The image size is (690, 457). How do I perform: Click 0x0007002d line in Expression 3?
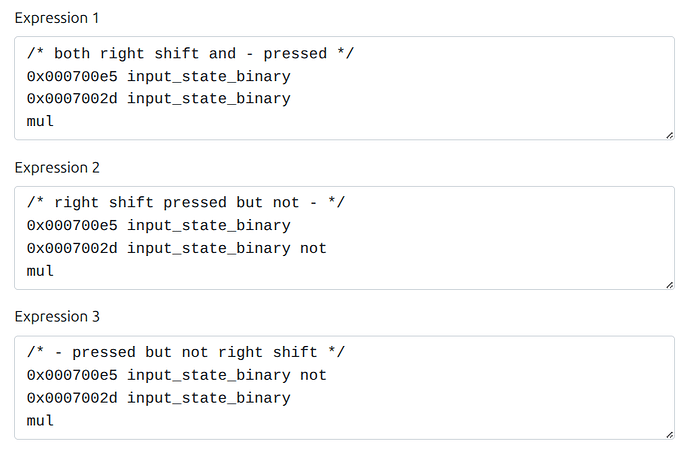[x=158, y=398]
